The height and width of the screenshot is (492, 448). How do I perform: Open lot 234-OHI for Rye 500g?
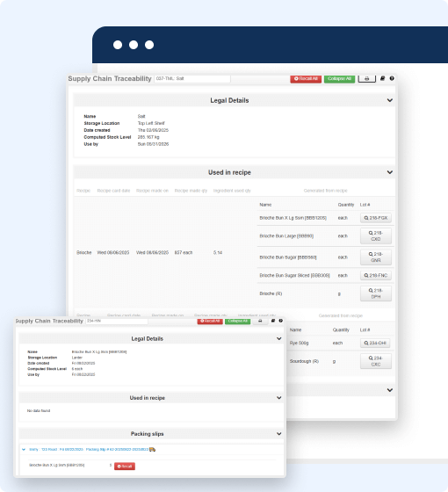click(x=375, y=343)
